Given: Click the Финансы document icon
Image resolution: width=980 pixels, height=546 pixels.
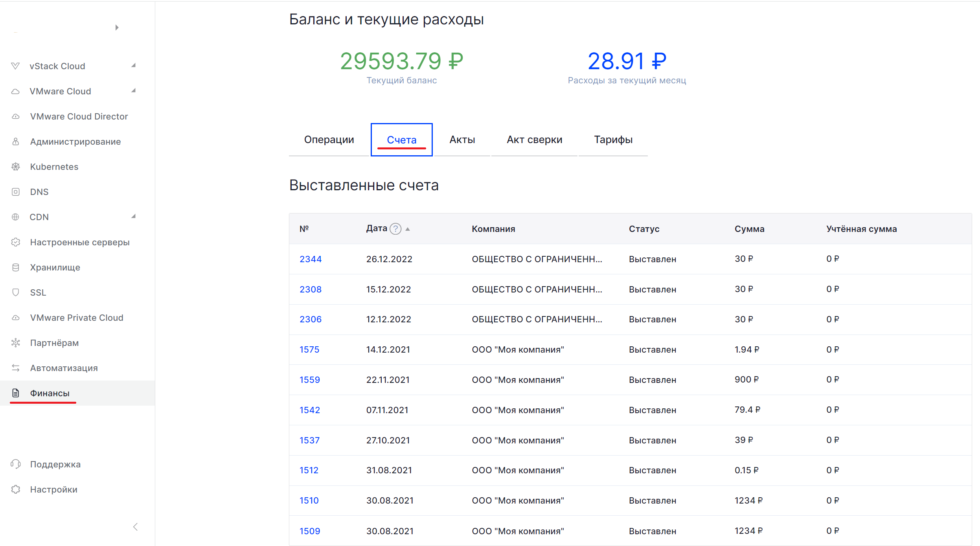Looking at the screenshot, I should pos(15,393).
